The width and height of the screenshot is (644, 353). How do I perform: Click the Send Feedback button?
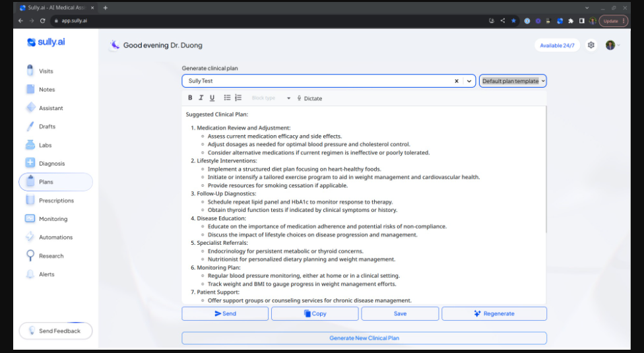[x=56, y=331]
